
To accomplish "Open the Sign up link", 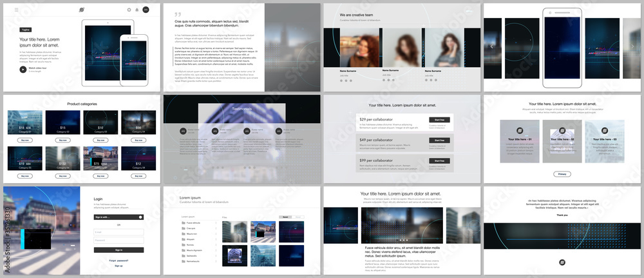I will coord(118,266).
